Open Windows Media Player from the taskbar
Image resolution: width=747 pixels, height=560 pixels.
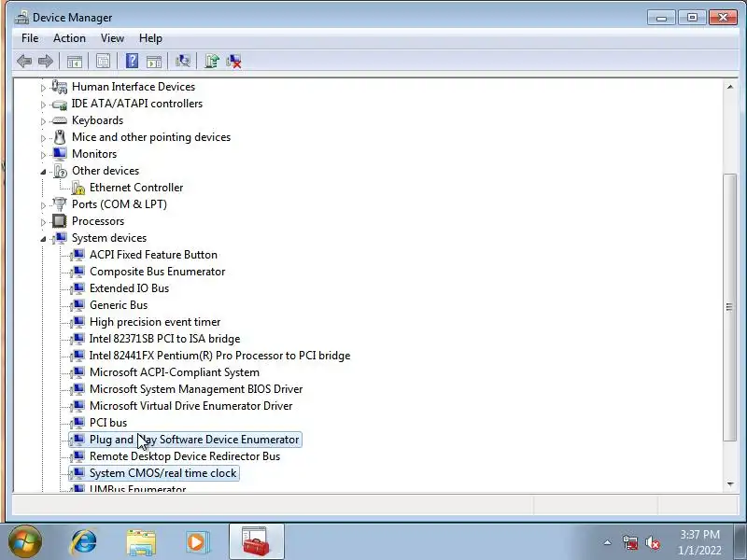(x=197, y=542)
